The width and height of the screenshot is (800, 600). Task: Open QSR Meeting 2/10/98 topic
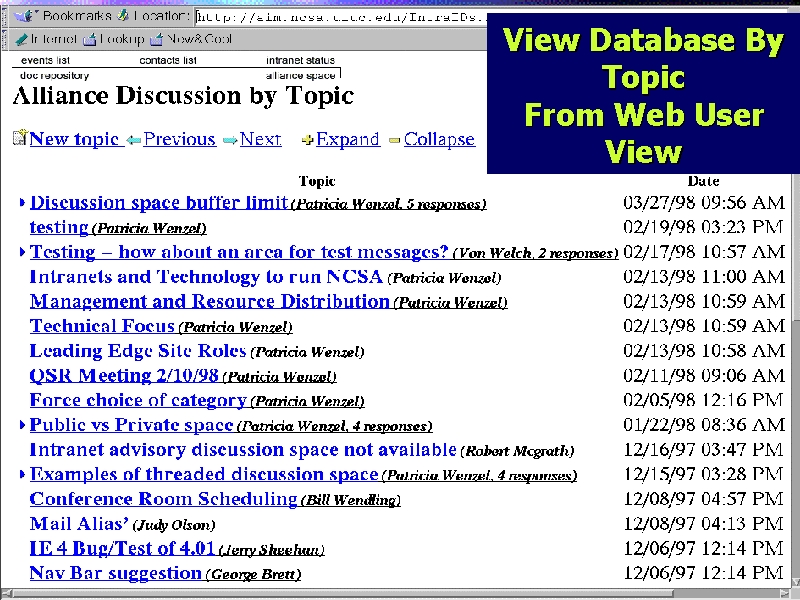tap(124, 376)
